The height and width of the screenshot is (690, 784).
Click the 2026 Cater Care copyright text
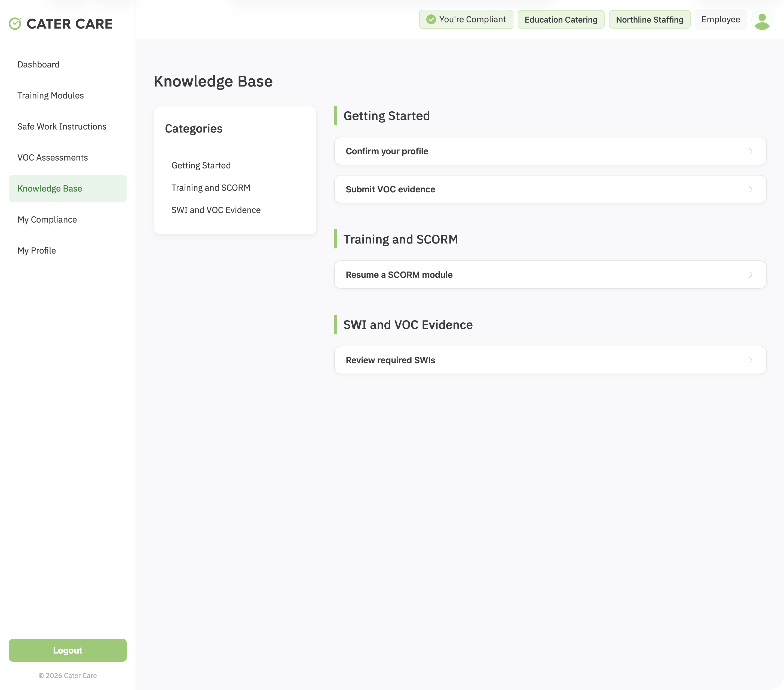pyautogui.click(x=68, y=676)
